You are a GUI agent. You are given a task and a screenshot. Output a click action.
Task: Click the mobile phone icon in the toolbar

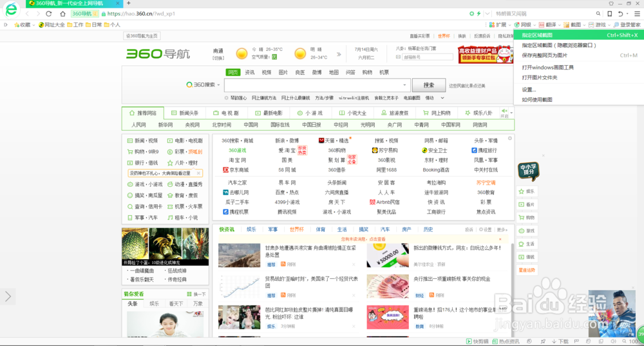pos(610,14)
